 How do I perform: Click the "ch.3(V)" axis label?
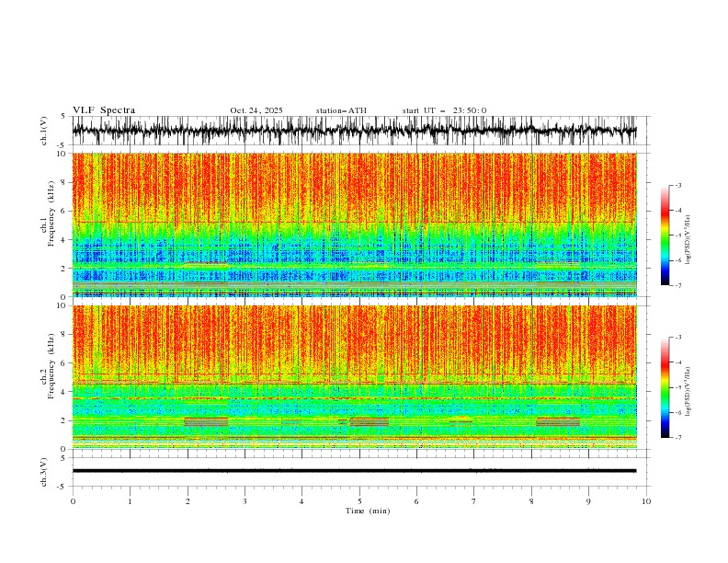point(44,472)
